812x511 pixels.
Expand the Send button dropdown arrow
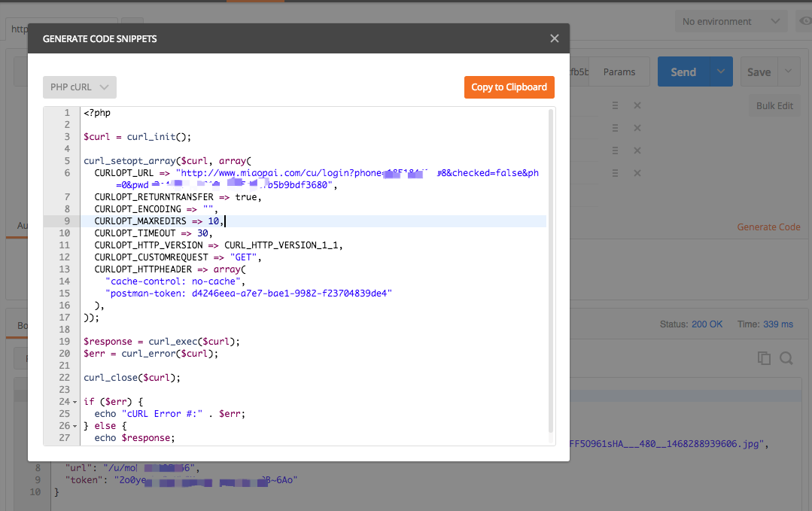point(721,72)
